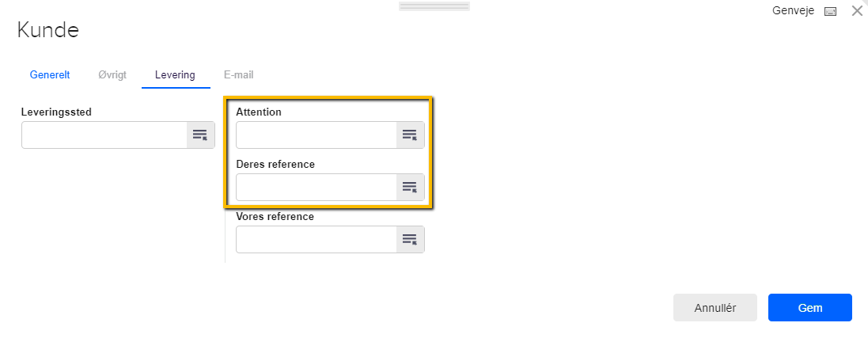Click the Vores reference field label

click(275, 217)
